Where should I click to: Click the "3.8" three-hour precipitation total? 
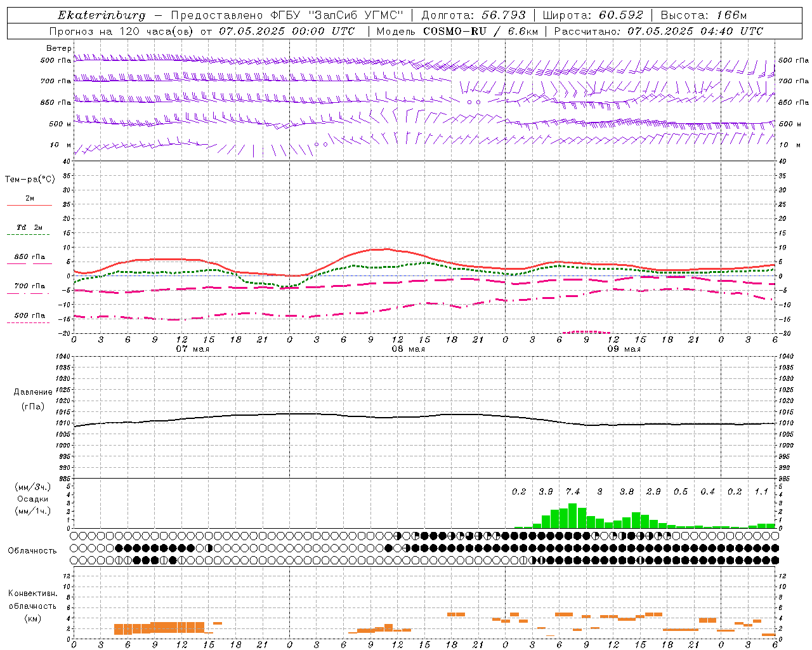(x=627, y=492)
